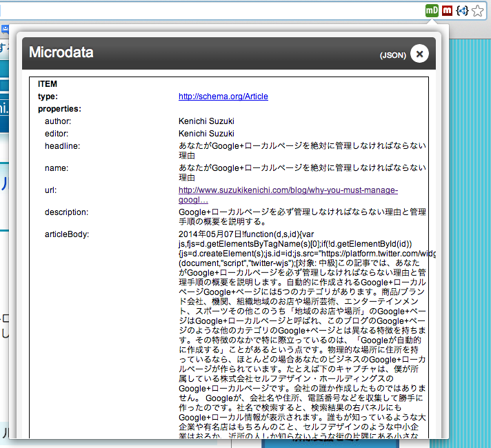Select the 'Kenichi Suzuki' author value

(206, 121)
